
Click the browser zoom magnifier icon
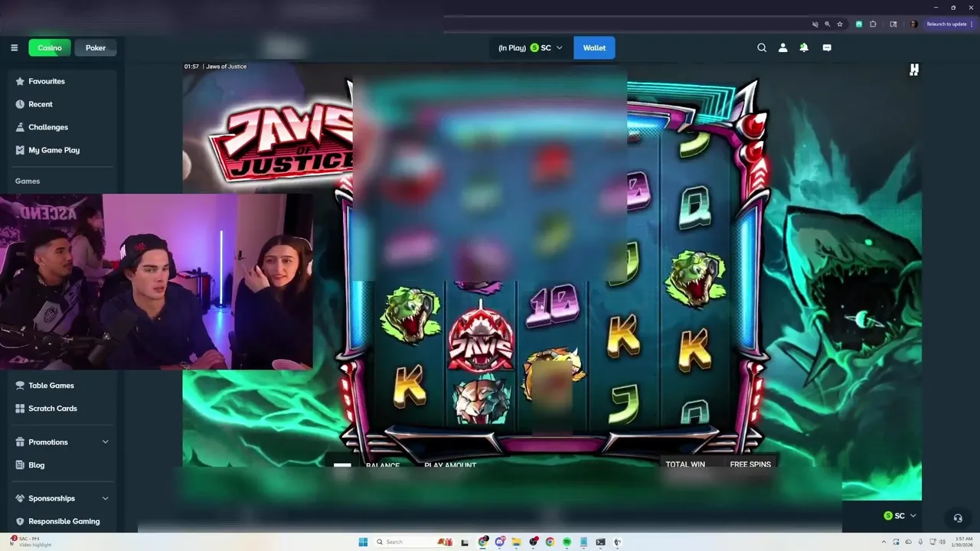tap(828, 24)
